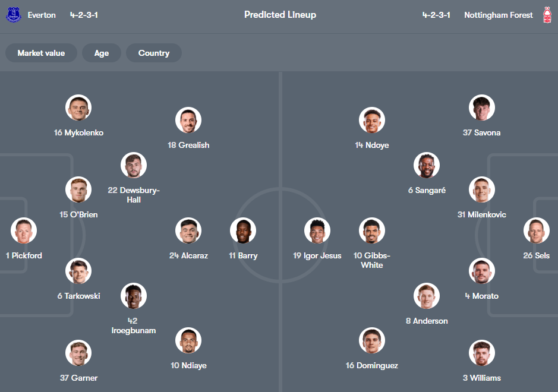
Task: Open Igor Jesus' player portrait
Action: (x=317, y=230)
